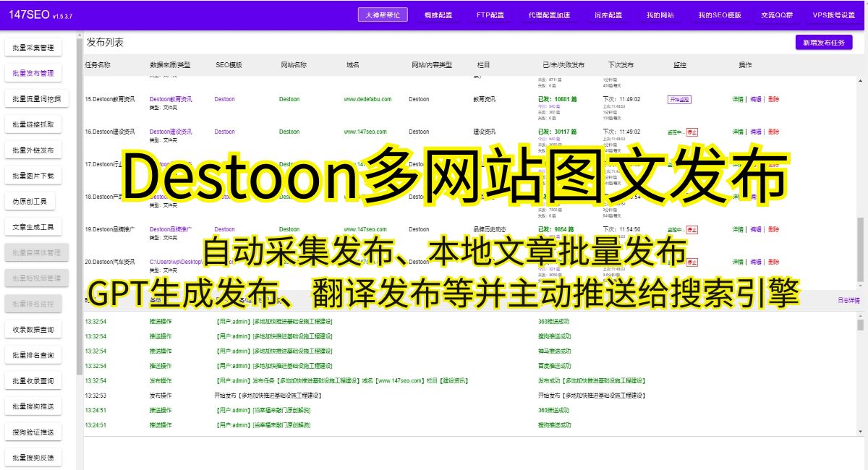868x470 pixels.
Task: View 详情 of task 19.Destoon品牌推广
Action: (x=738, y=229)
